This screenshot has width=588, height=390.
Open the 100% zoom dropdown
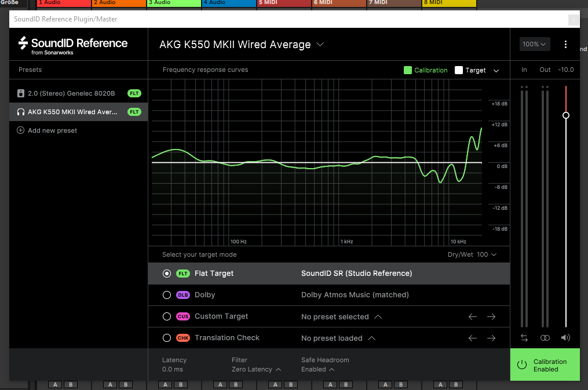[534, 44]
